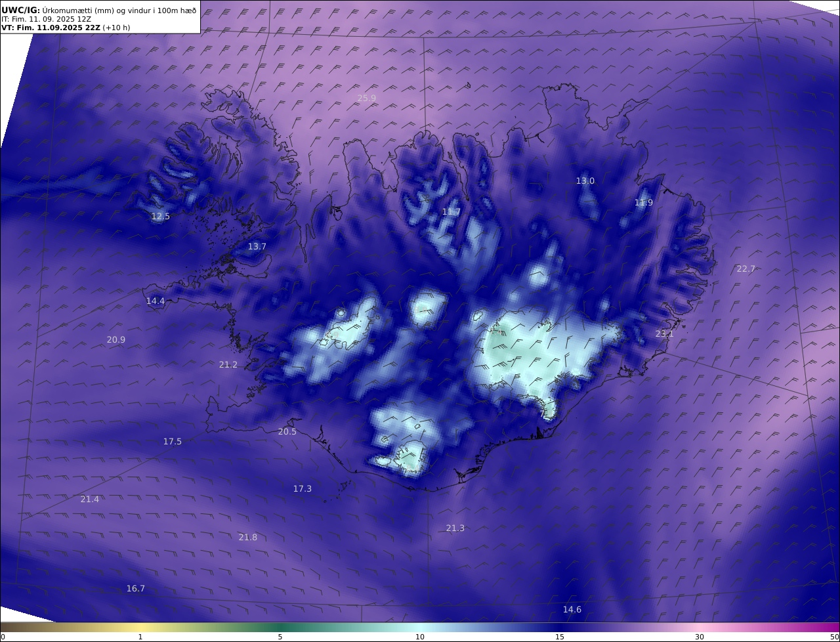Click the colorbar tick label 50

tap(835, 637)
